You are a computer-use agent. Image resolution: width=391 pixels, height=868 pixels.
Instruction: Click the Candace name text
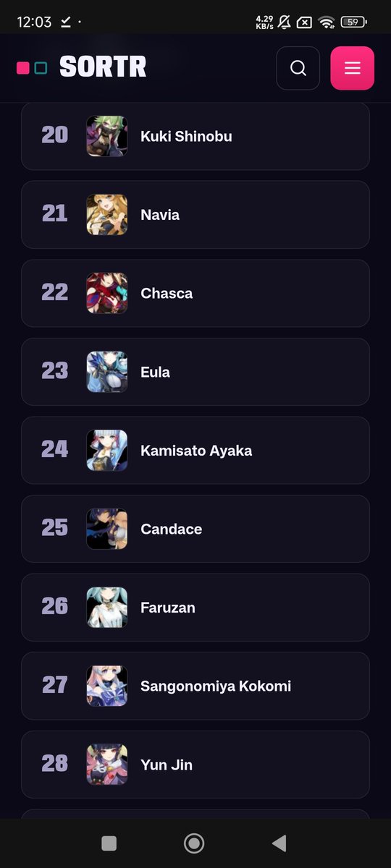pyautogui.click(x=171, y=529)
